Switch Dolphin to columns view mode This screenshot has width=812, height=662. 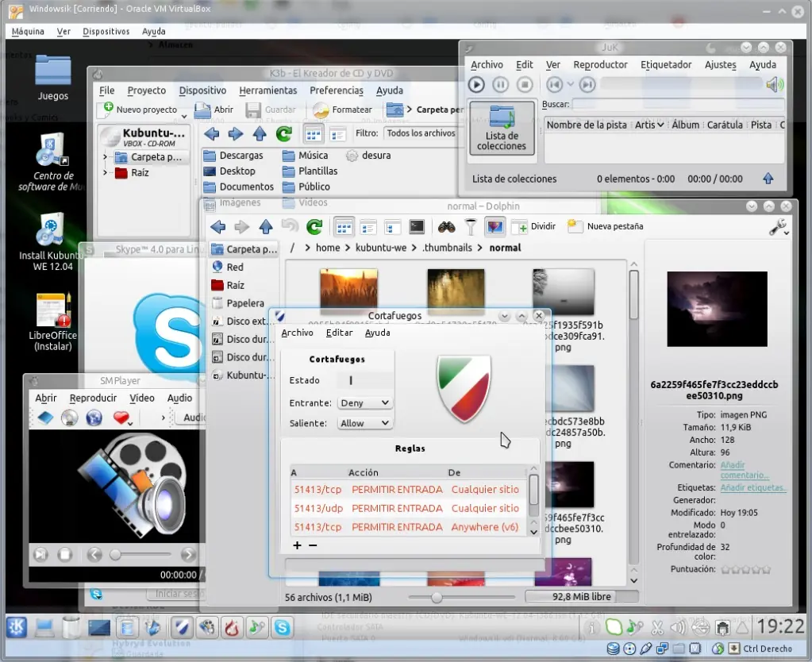click(393, 227)
